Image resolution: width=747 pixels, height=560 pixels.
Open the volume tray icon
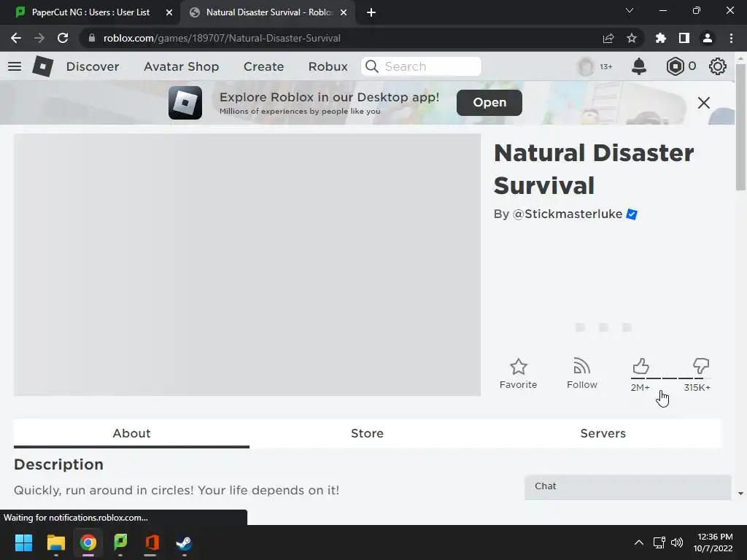click(677, 542)
